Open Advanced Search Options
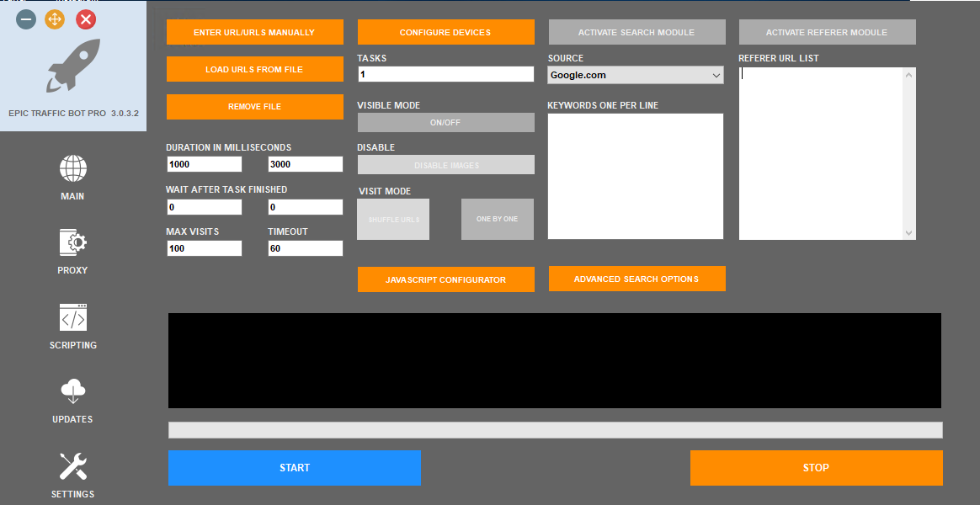Screen dimensions: 980x505 point(636,279)
